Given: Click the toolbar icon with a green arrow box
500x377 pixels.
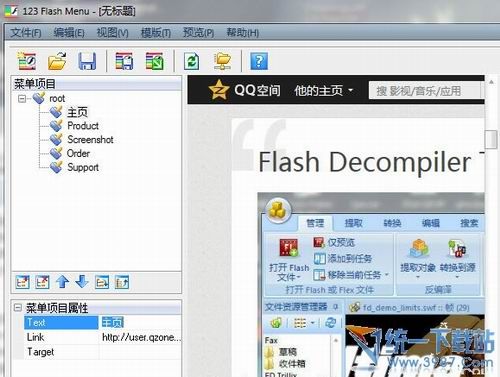Looking at the screenshot, I should point(155,61).
